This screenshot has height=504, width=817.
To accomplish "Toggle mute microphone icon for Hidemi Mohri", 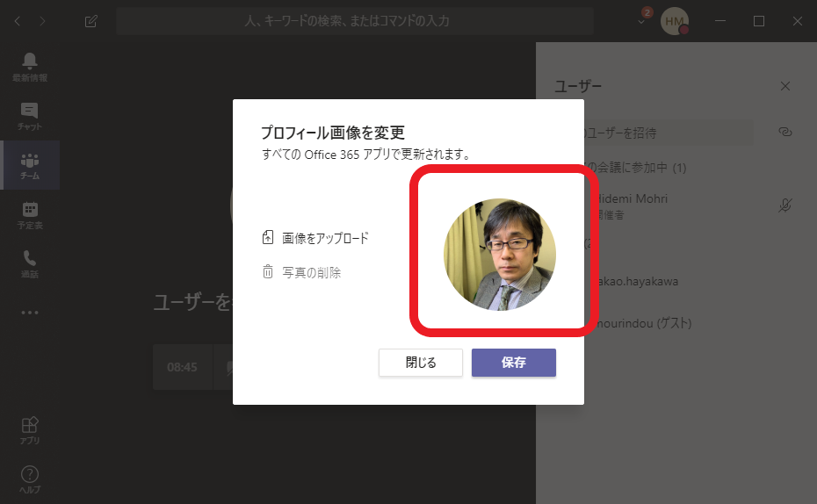I will click(x=785, y=205).
